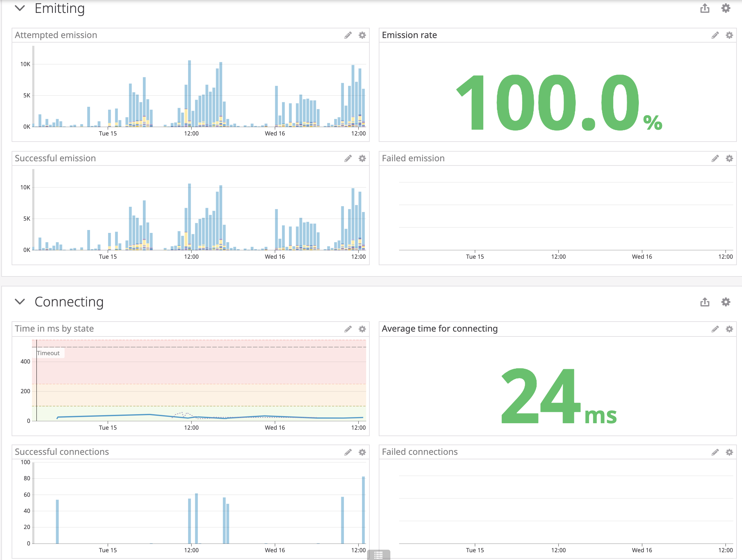Click the Attempted emission widget title
742x560 pixels.
56,35
